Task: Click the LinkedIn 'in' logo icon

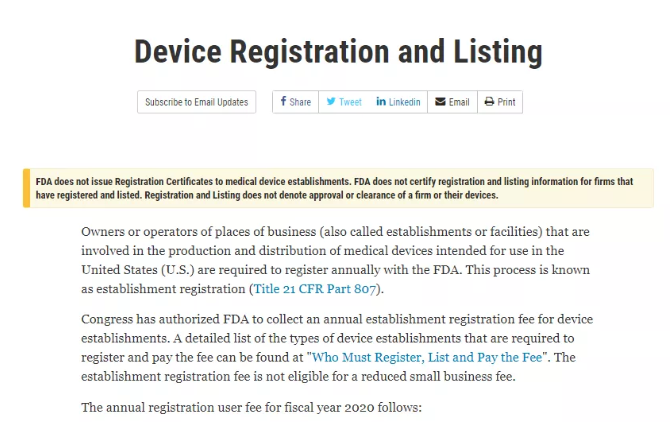Action: 381,102
